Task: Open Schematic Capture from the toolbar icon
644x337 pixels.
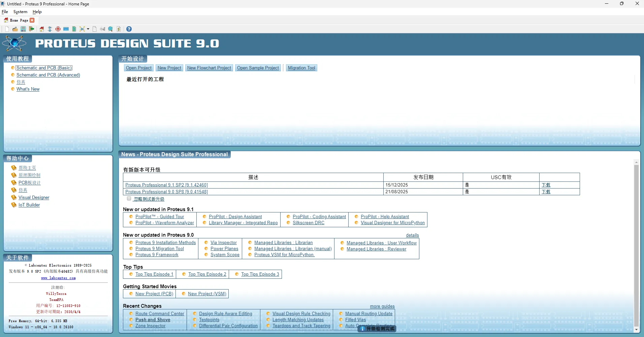Action: 50,29
